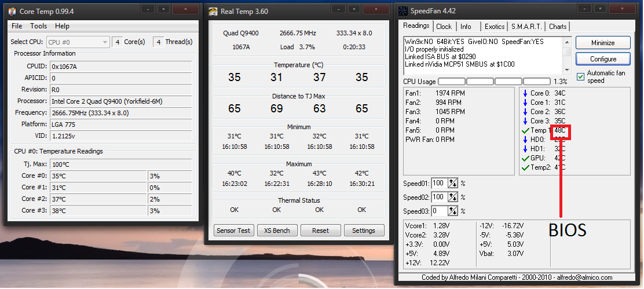
Task: Click the Real Temp maximum time 16:28:10
Action: (319, 184)
